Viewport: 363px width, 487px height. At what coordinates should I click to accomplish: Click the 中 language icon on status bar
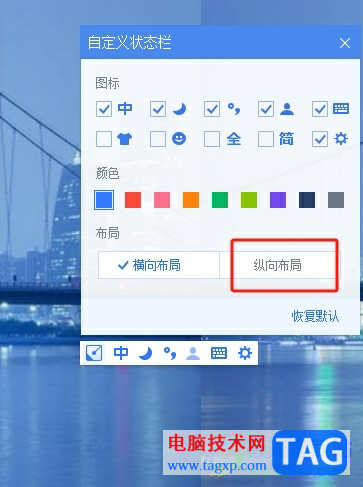pyautogui.click(x=121, y=353)
